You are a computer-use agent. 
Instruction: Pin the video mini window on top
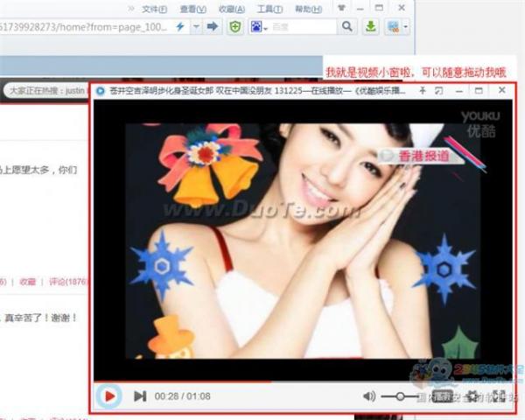click(x=423, y=90)
